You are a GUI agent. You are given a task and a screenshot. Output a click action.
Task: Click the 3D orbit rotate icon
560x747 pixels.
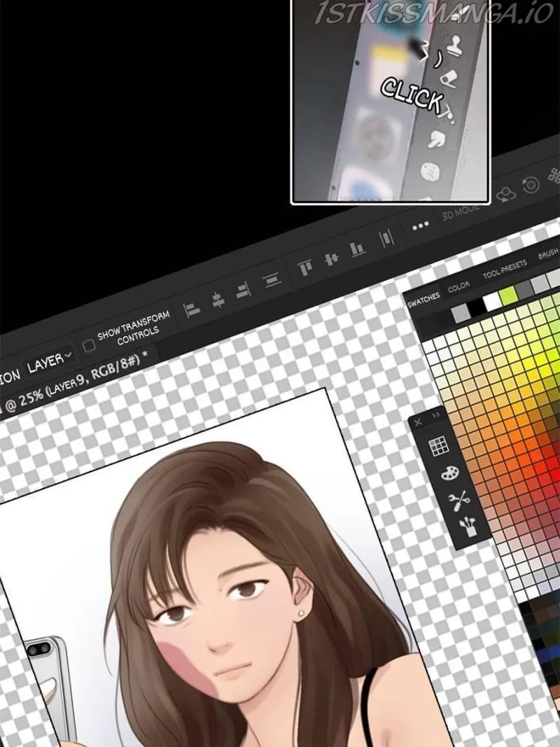505,195
